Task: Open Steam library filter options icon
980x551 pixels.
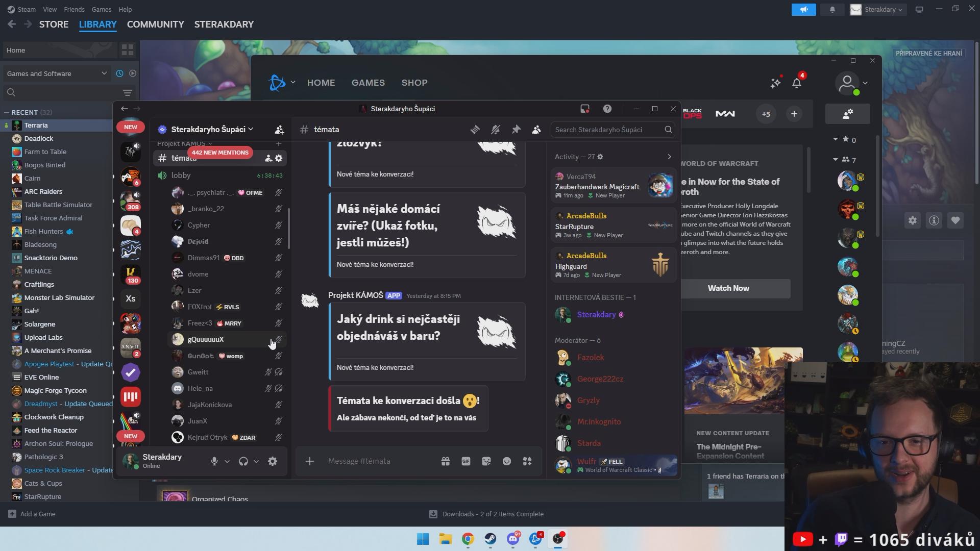Action: [x=128, y=92]
